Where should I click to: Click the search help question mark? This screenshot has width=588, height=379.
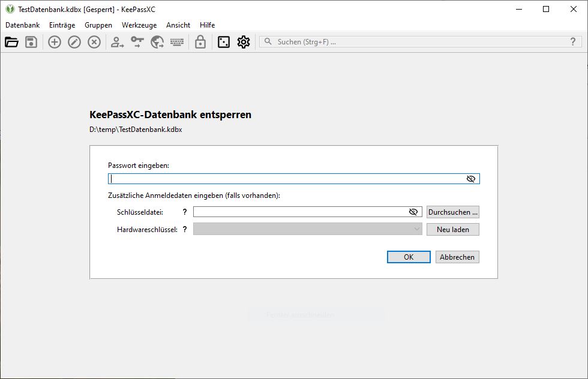click(572, 41)
